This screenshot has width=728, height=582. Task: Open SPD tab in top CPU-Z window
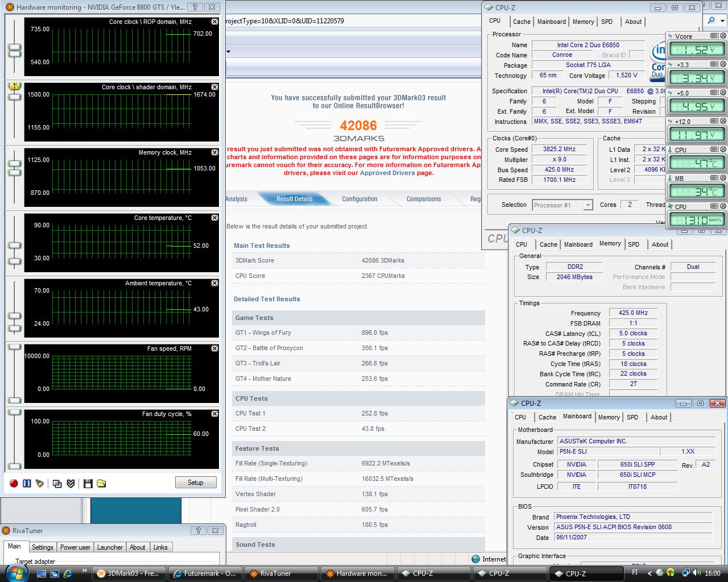(607, 22)
